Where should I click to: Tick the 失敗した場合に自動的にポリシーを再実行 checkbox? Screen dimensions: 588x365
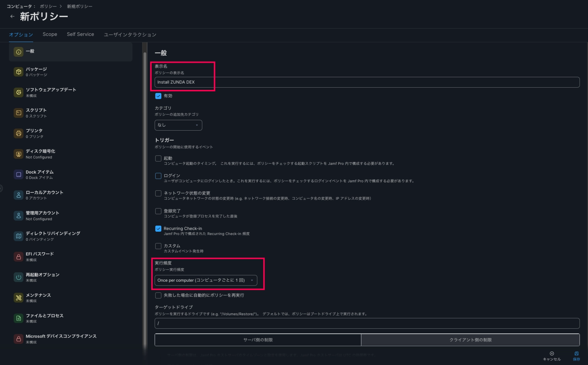158,295
